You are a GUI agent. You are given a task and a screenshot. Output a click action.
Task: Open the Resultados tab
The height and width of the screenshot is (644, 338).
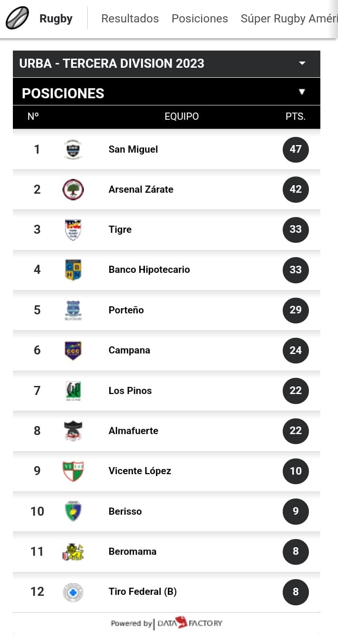(x=130, y=19)
